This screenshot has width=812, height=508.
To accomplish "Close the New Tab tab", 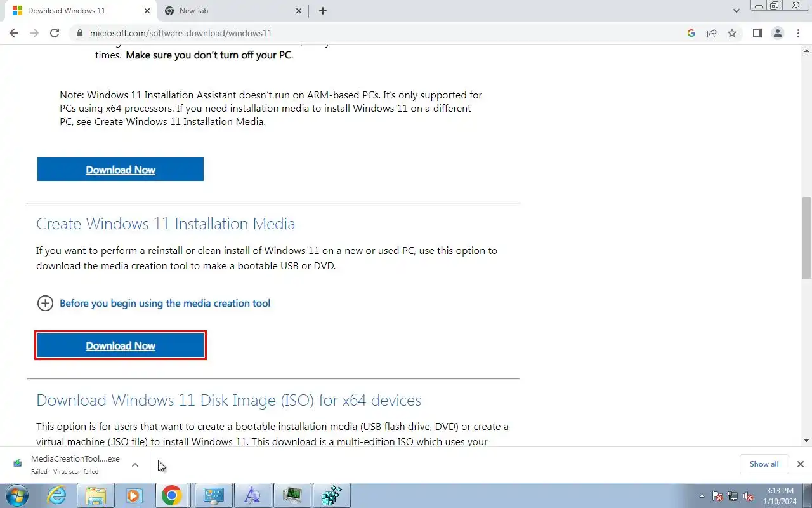I will (299, 11).
